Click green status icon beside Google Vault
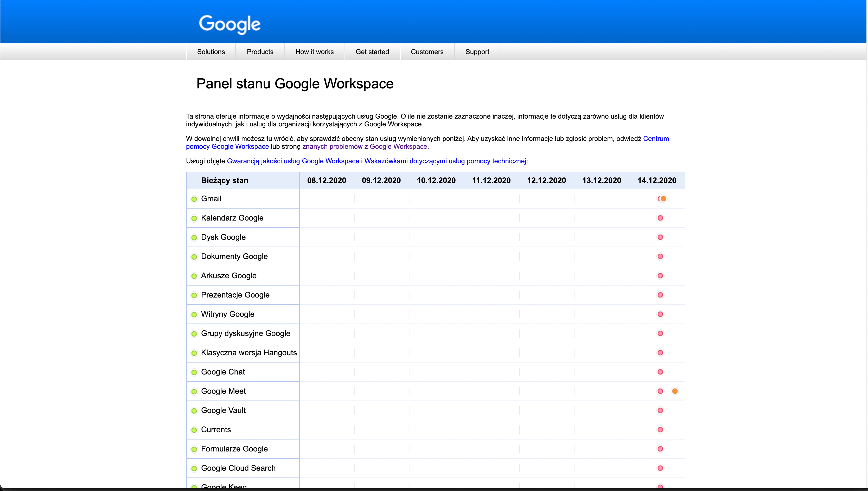Viewport: 868px width, 491px height. pyautogui.click(x=194, y=410)
